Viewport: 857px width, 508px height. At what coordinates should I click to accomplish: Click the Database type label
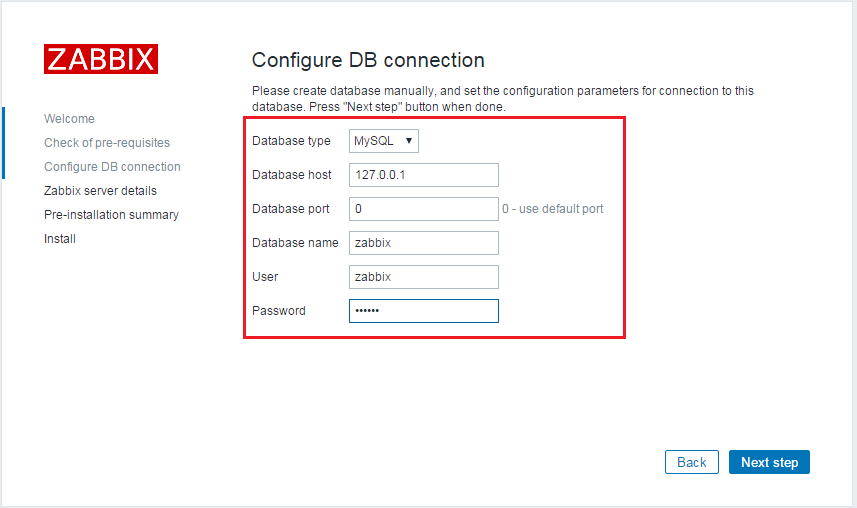[x=291, y=141]
